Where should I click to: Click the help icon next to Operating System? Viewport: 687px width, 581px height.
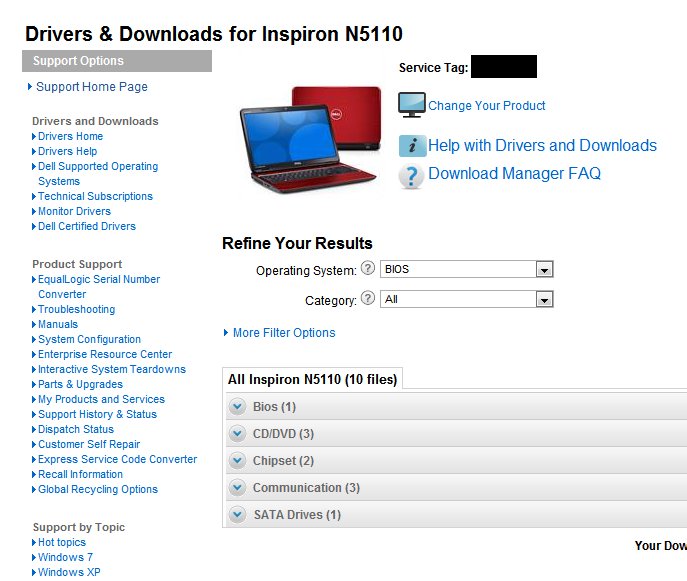[368, 268]
